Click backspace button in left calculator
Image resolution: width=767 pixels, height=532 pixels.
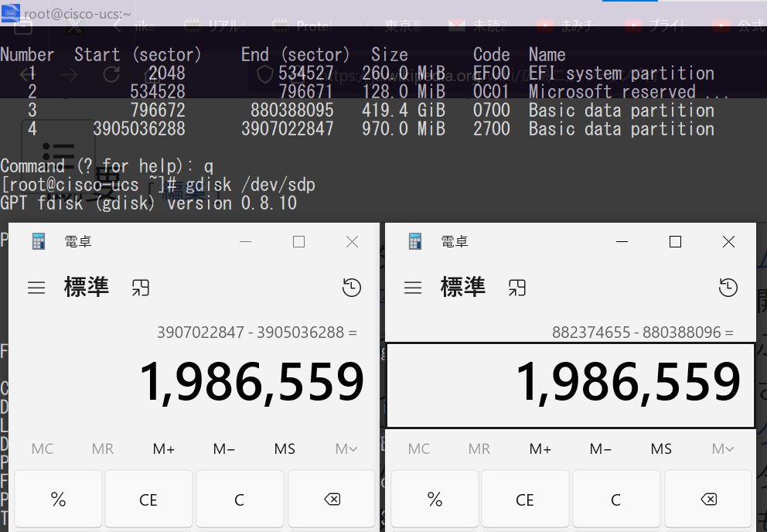tap(332, 500)
